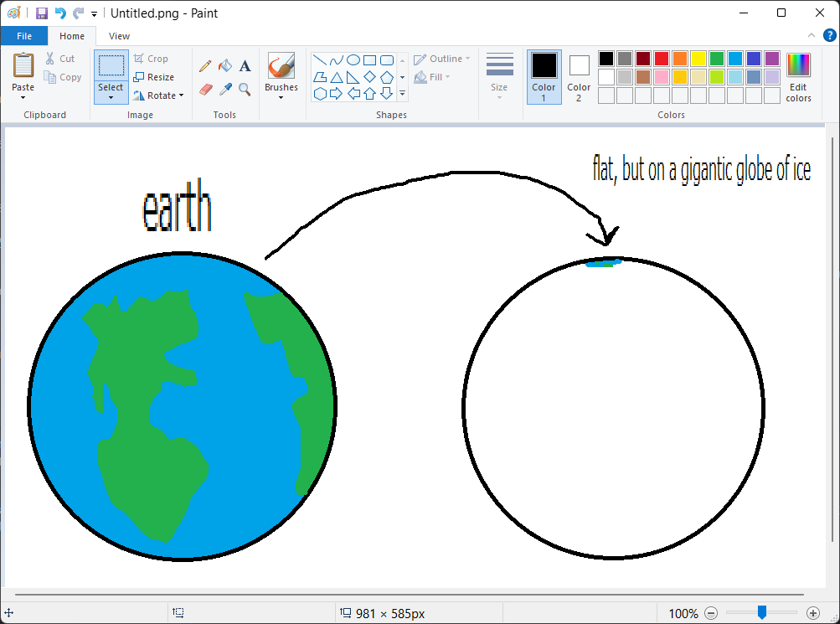Select the Polygon shape
The height and width of the screenshot is (624, 840).
coord(319,77)
